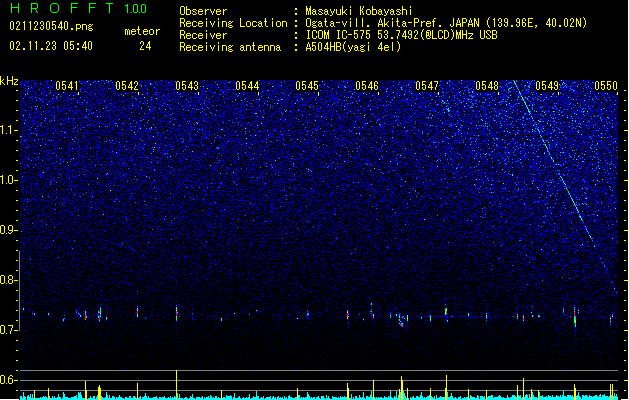Click the 0548 time marker

487,86
